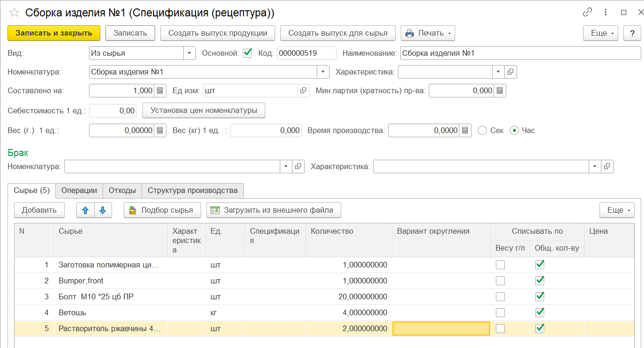
Task: Move selected row up with the blue arrow
Action: 85,210
